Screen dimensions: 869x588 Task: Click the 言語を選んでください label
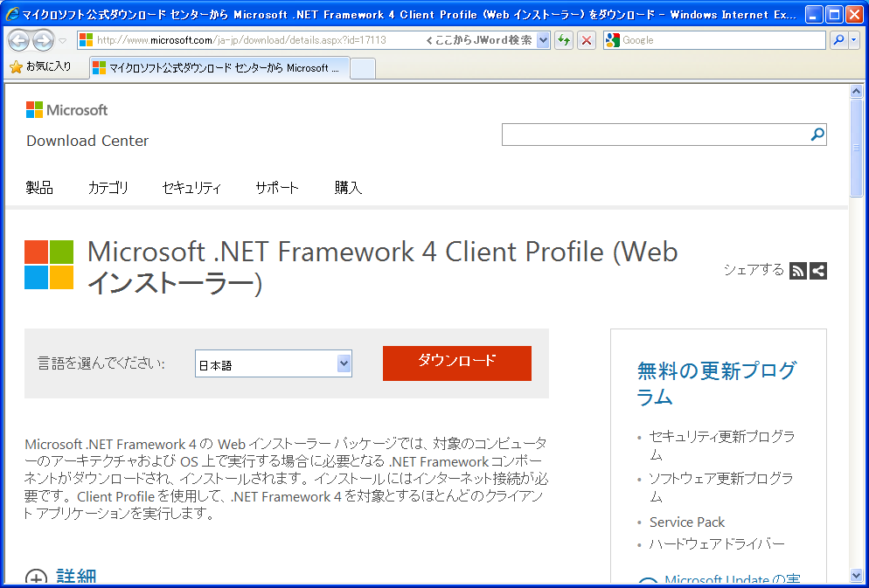tap(101, 363)
